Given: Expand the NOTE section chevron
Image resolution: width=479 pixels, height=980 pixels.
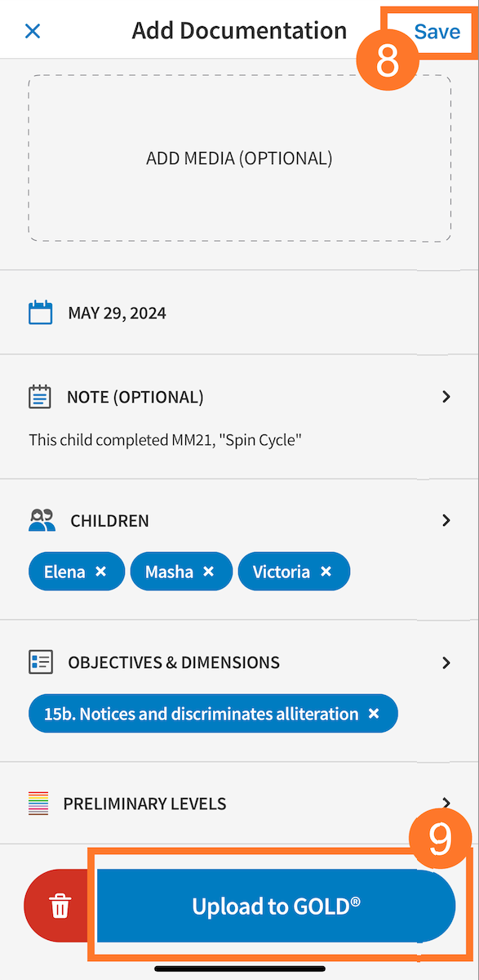Looking at the screenshot, I should 446,397.
